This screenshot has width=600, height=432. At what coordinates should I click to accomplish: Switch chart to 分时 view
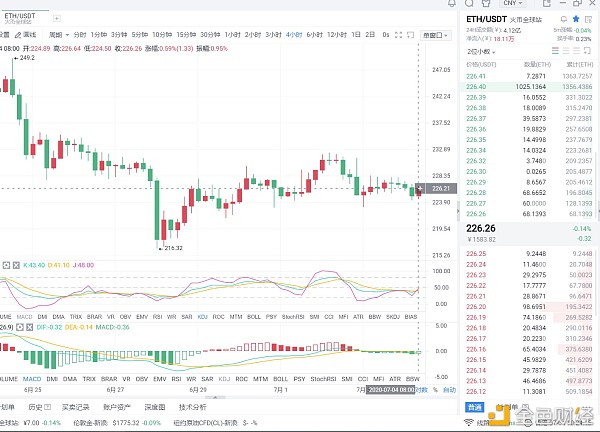coord(80,35)
